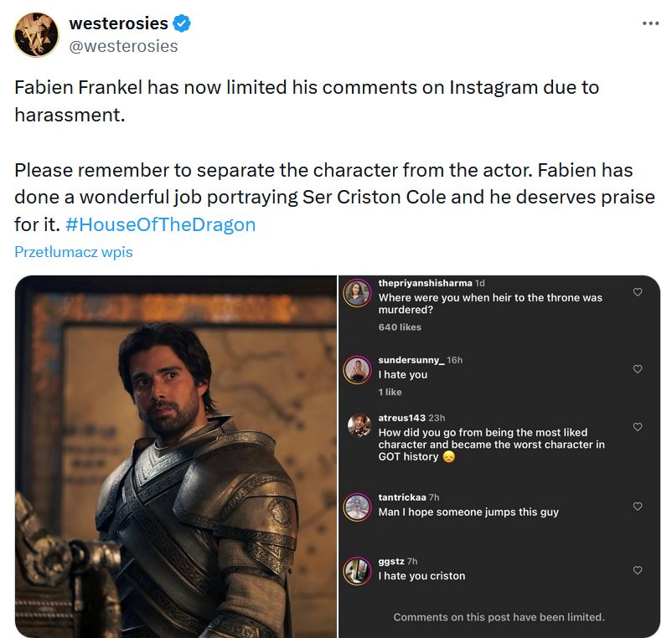672x638 pixels.
Task: Click the westerosies profile avatar
Action: (36, 34)
